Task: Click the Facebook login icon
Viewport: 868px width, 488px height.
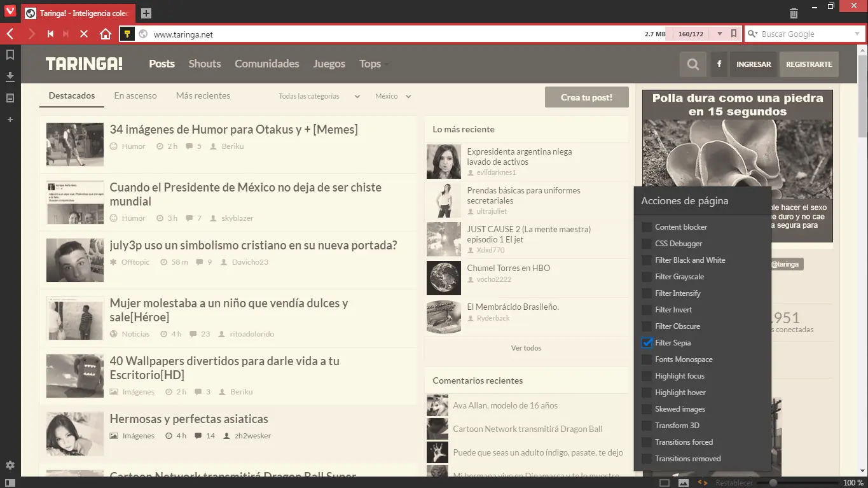Action: pos(719,64)
